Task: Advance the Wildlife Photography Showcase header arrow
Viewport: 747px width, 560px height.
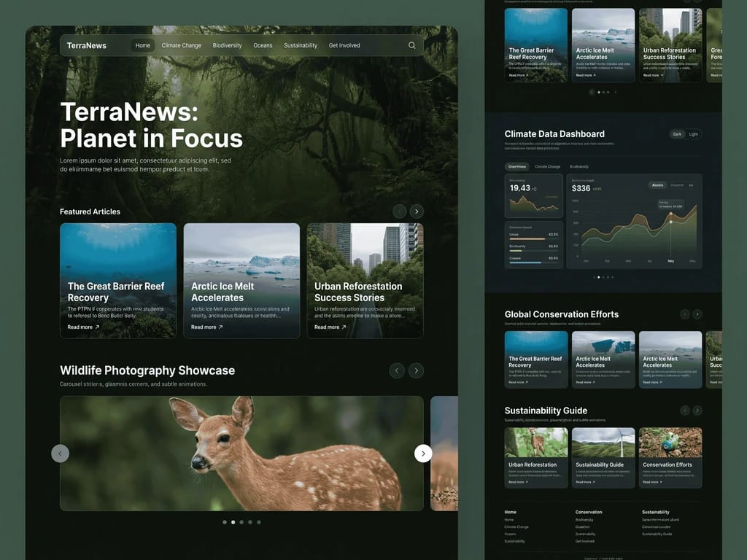Action: point(416,370)
